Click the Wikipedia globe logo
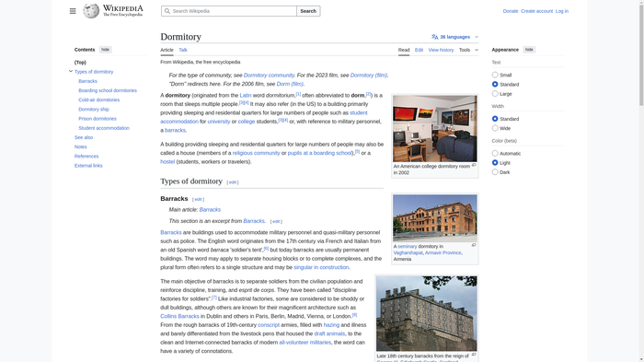The image size is (644, 362). click(91, 11)
